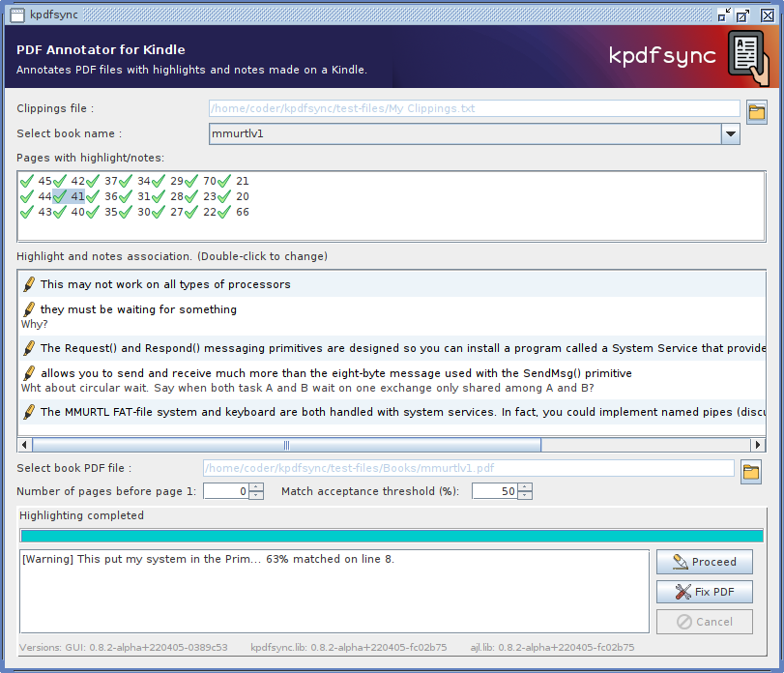Maximize kpdfsync window with title bar button
784x673 pixels.
click(x=743, y=15)
